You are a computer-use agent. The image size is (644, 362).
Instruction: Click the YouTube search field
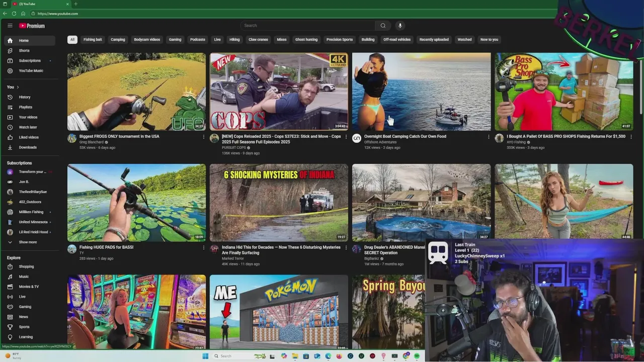pos(307,26)
